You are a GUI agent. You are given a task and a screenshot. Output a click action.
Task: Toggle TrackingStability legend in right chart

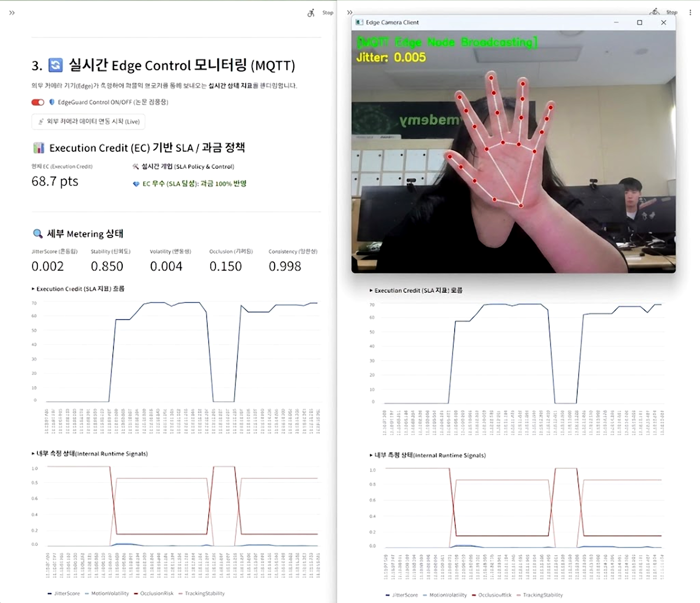pos(540,595)
